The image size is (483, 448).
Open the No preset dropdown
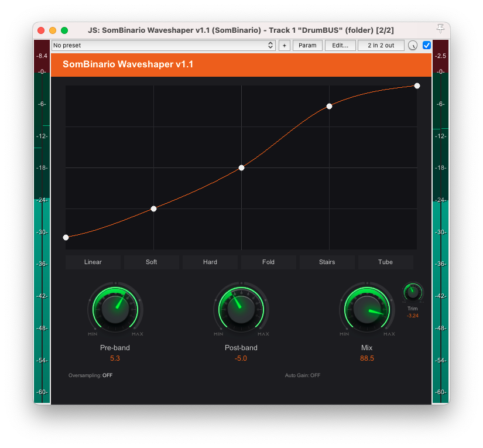click(x=163, y=45)
